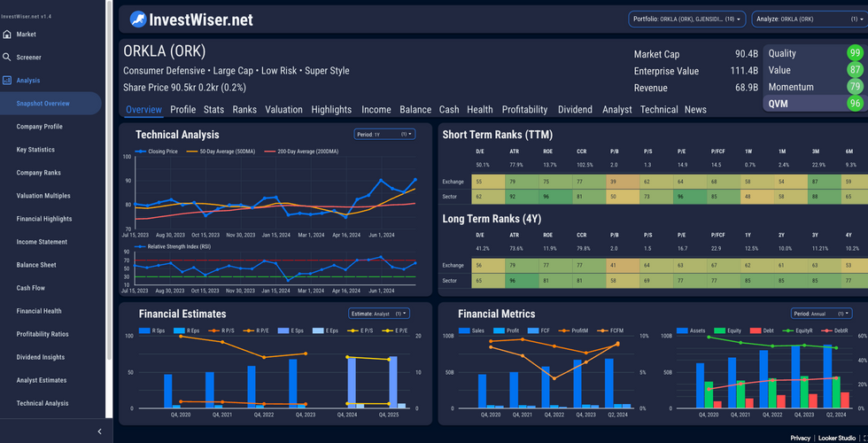
Task: Click the ORKLA (ORK) company title
Action: click(x=165, y=51)
